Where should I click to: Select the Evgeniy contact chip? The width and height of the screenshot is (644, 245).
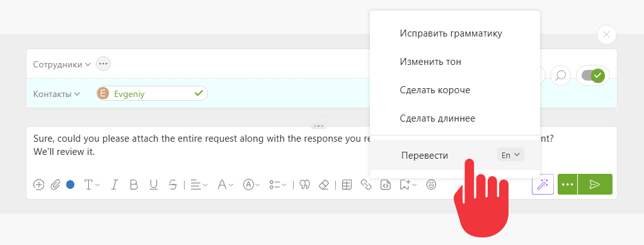(x=152, y=94)
